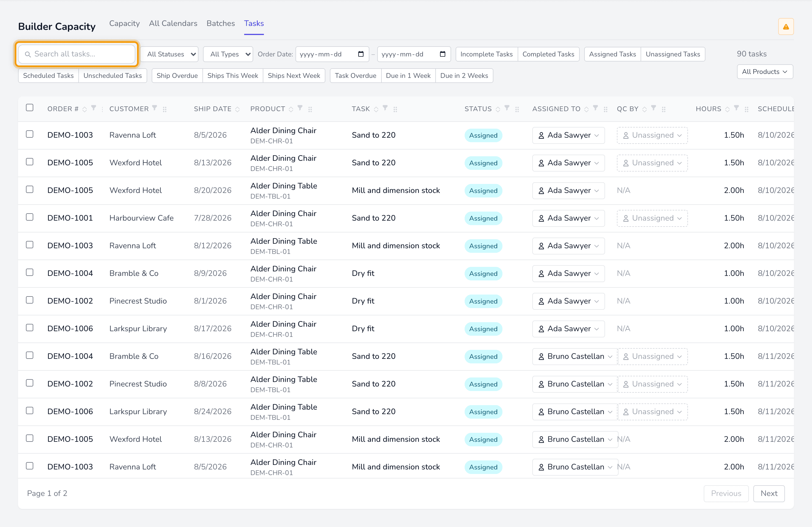Open the All Types dropdown
Viewport: 812px width, 527px height.
(228, 54)
